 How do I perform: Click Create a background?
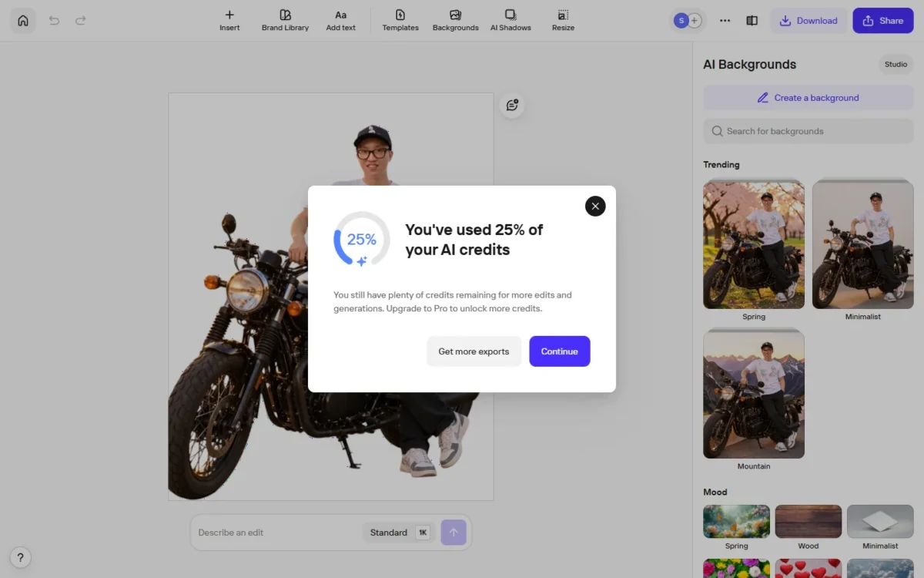pyautogui.click(x=808, y=98)
